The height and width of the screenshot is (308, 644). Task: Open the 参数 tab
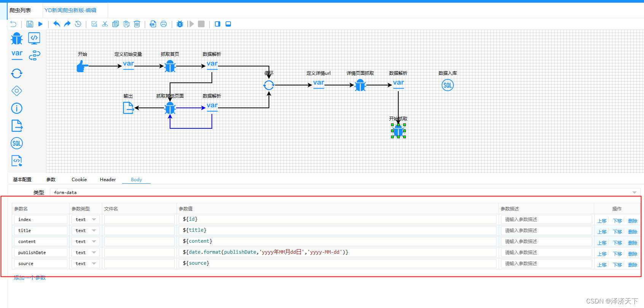pyautogui.click(x=51, y=180)
